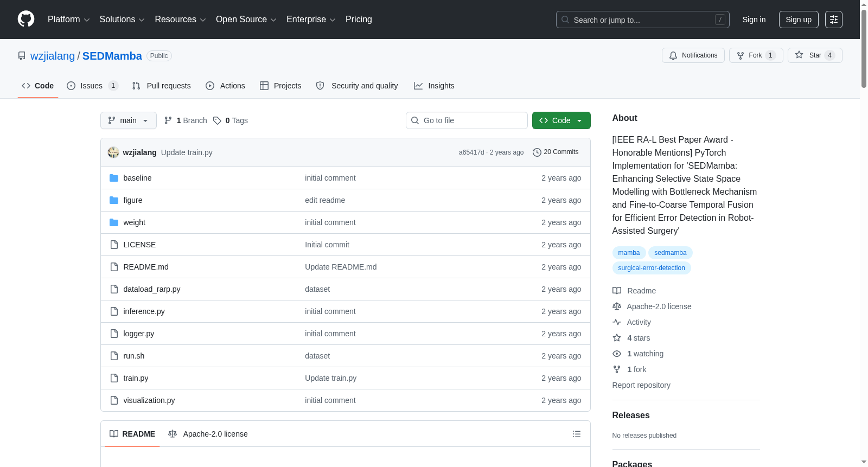Viewport: 868px width, 467px height.
Task: Click the Sign up button
Action: pos(799,20)
